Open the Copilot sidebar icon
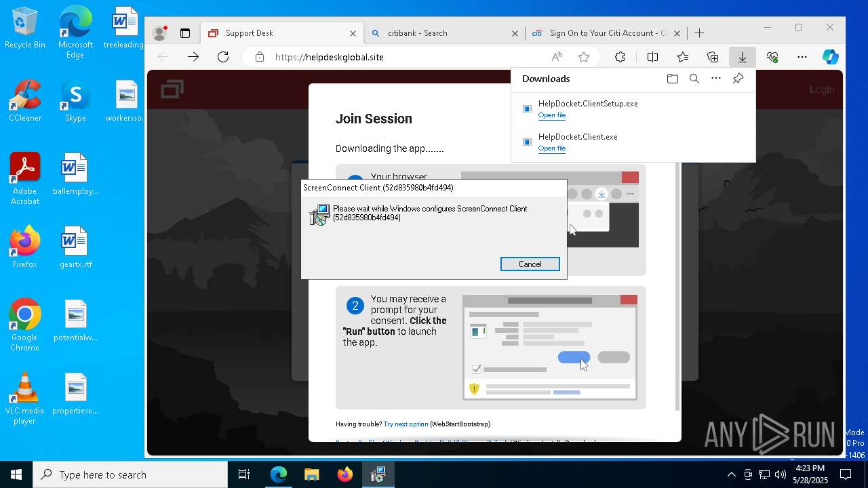Screen dimensions: 868x488 [831, 57]
